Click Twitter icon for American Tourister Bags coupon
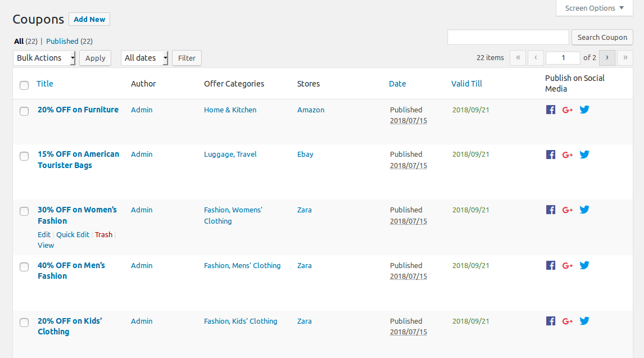This screenshot has width=644, height=358. coord(584,155)
